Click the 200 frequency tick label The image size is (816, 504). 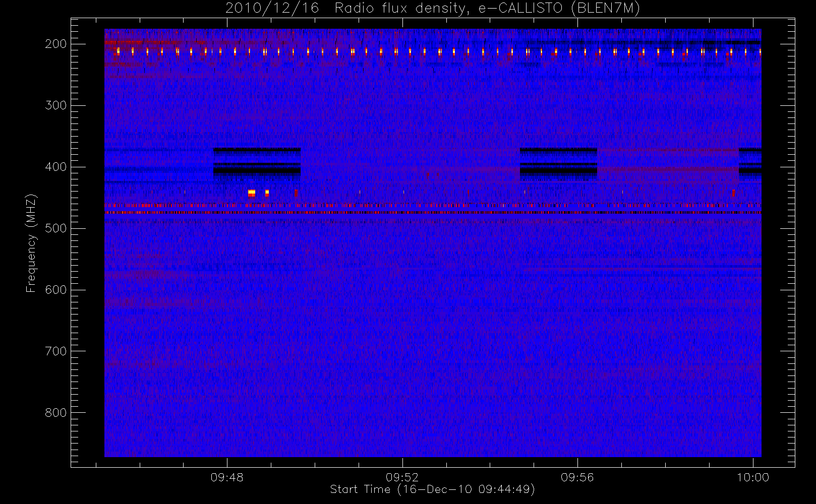point(56,44)
